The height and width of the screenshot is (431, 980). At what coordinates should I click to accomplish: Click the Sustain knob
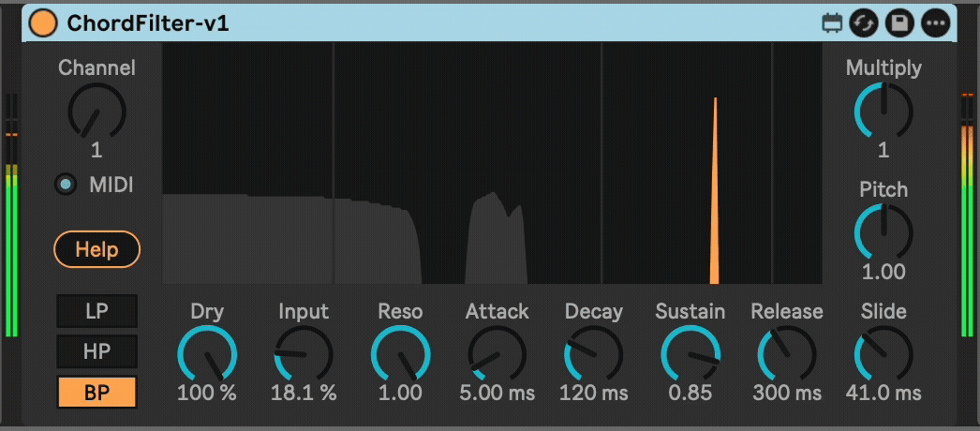coord(690,355)
